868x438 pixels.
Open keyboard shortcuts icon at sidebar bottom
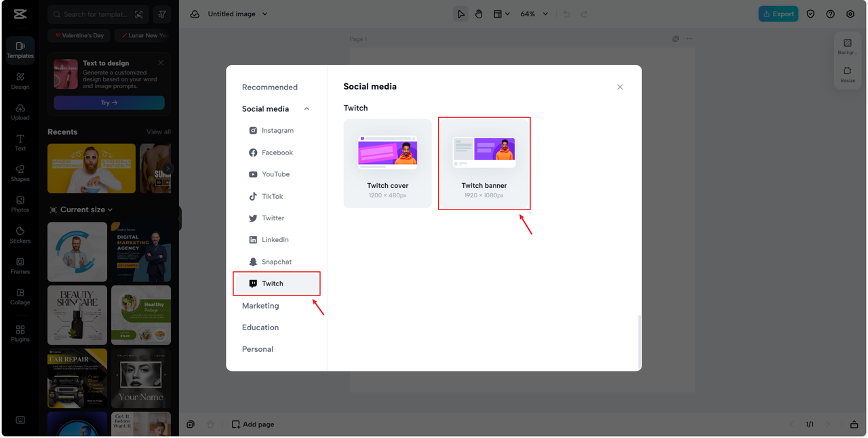20,420
